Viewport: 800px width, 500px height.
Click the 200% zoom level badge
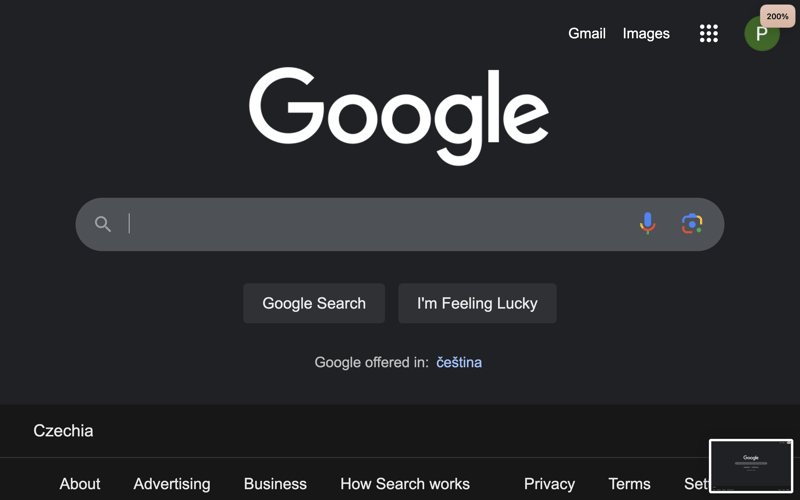(778, 16)
